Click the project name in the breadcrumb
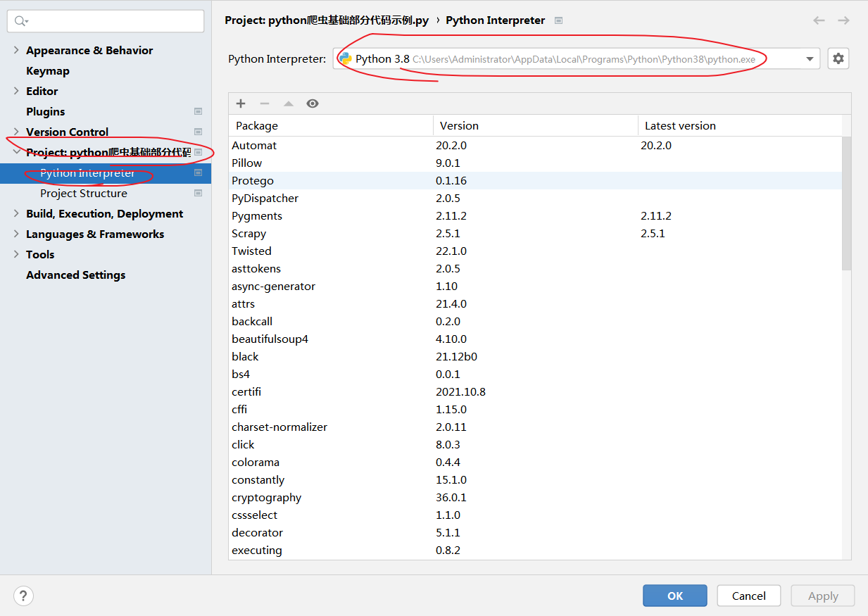The height and width of the screenshot is (616, 868). pyautogui.click(x=327, y=20)
